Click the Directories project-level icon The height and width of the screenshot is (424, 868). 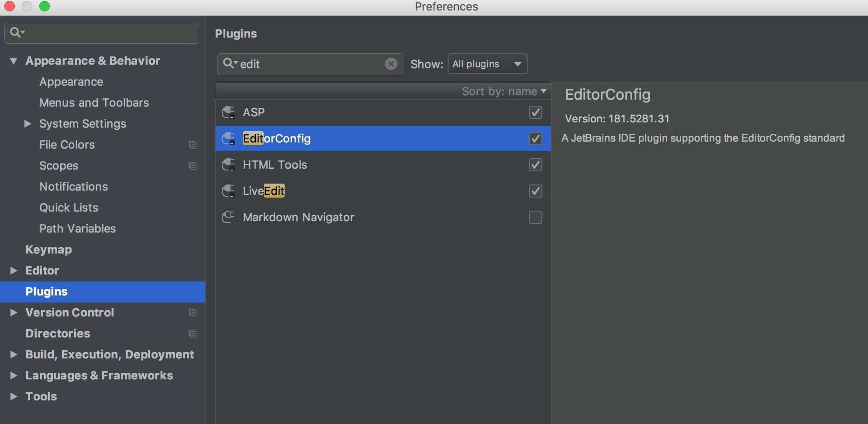click(192, 334)
